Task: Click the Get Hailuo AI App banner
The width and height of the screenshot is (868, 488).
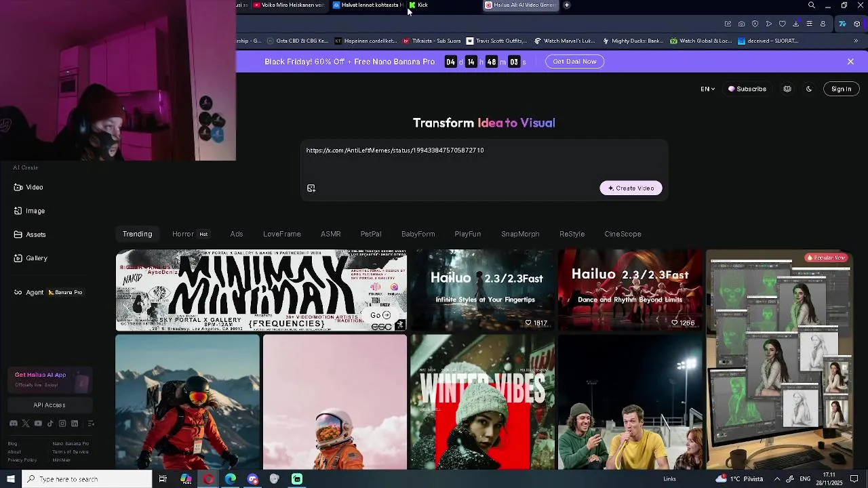Action: [50, 380]
